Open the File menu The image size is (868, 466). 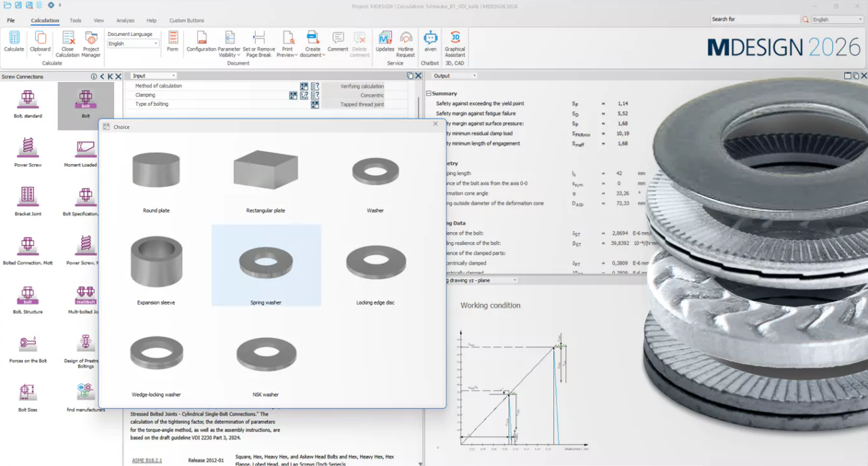[11, 20]
